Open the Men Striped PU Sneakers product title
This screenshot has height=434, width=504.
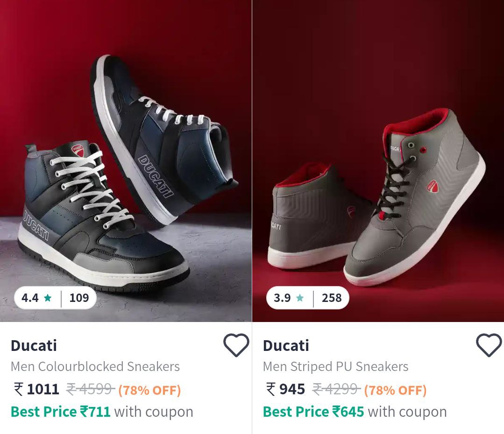335,367
